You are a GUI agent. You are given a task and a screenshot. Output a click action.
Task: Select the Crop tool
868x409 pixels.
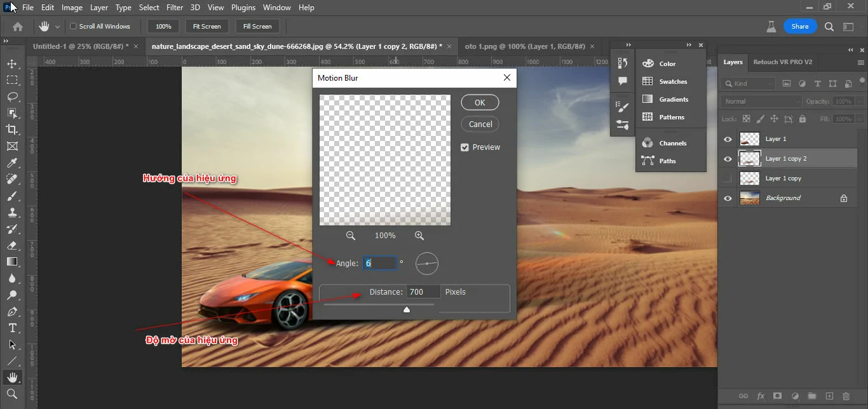pyautogui.click(x=11, y=129)
